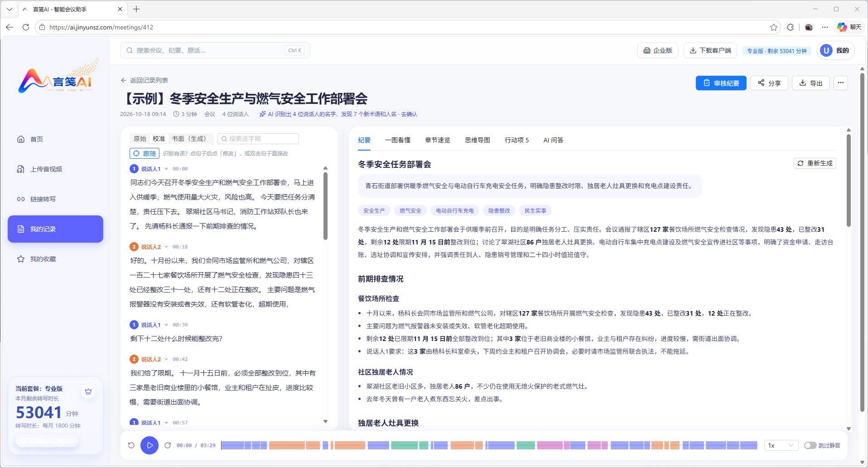
Task: Open the Copilot 聊天 chat panel
Action: (849, 27)
